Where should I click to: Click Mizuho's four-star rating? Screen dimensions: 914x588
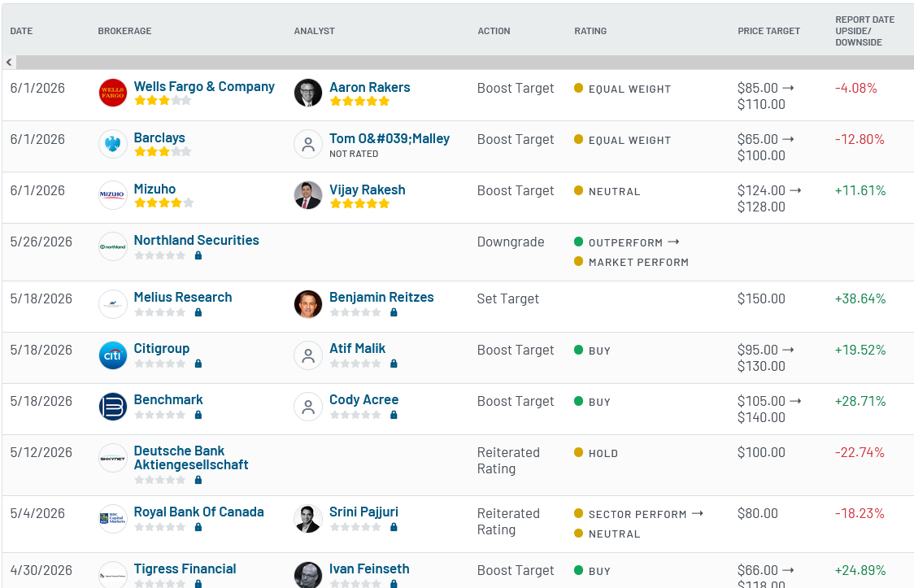click(163, 203)
